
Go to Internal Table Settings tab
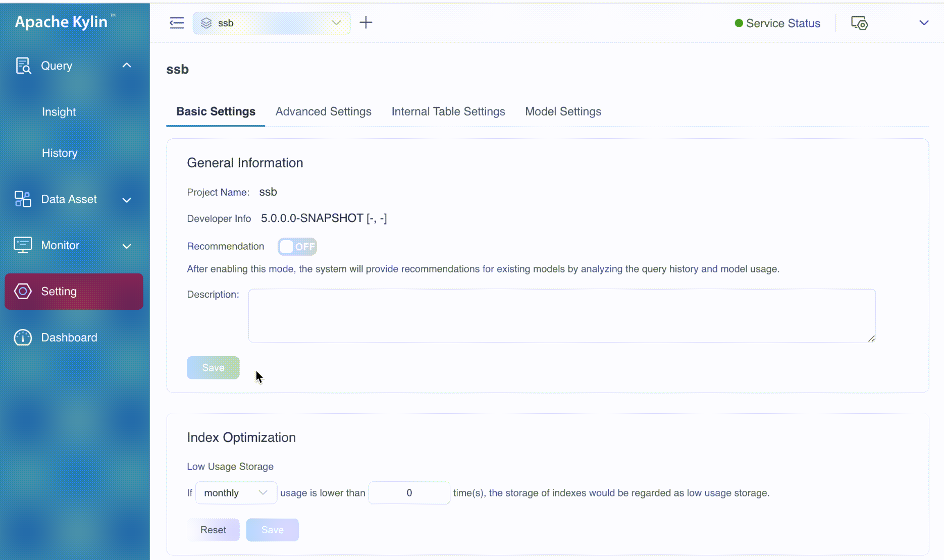click(x=448, y=111)
